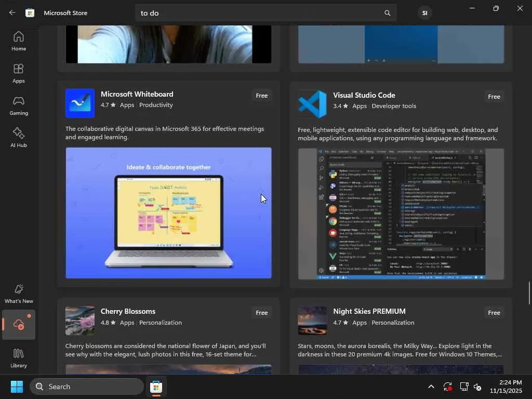Click 'Developer tools' category under Visual Studio Code
Screen dimensions: 532x399
tap(394, 106)
